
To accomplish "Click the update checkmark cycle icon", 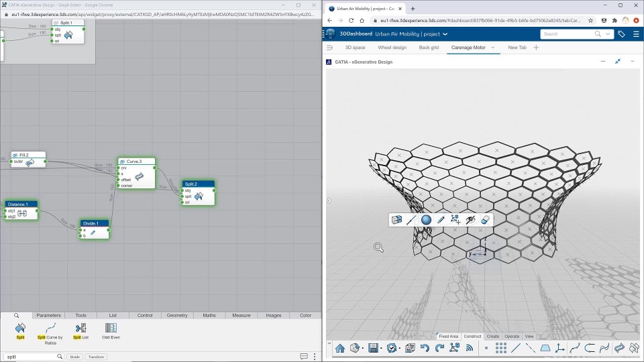I will 392,348.
